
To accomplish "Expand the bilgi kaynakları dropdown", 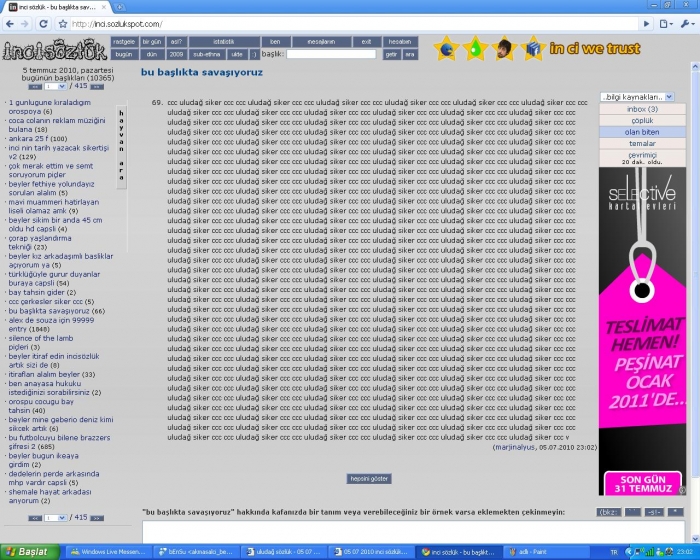I will point(637,97).
